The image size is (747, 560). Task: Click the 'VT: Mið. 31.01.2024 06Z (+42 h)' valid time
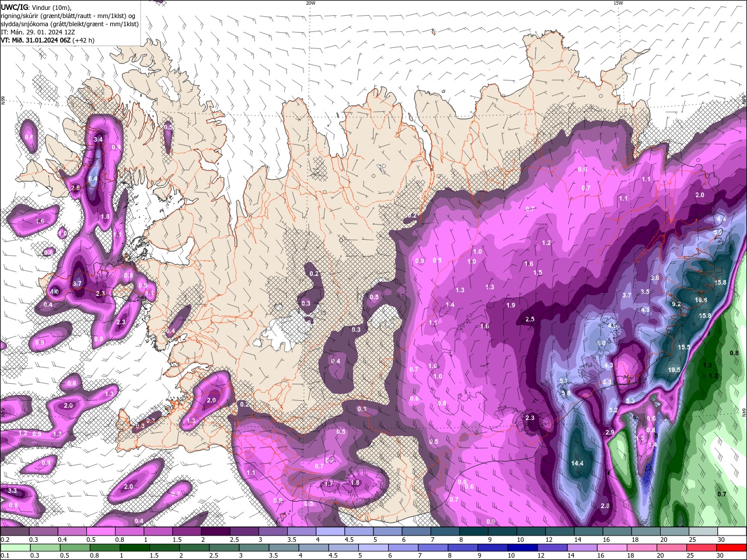pos(47,40)
